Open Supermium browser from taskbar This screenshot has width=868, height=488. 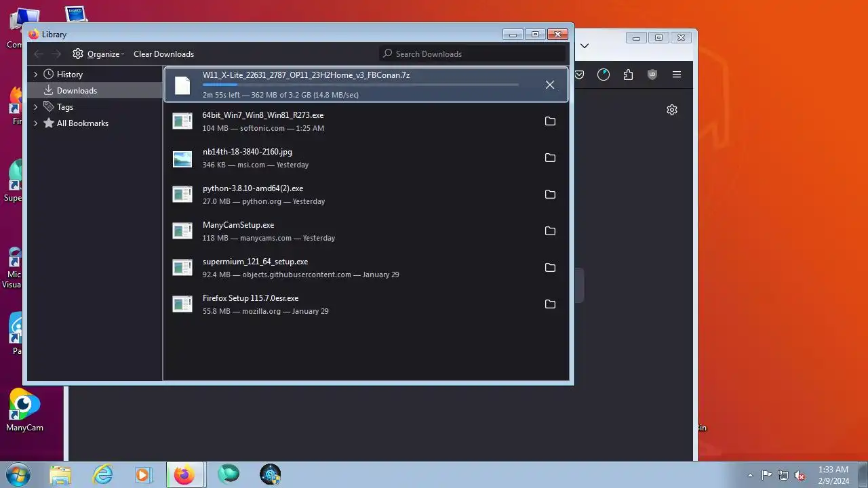click(x=229, y=474)
